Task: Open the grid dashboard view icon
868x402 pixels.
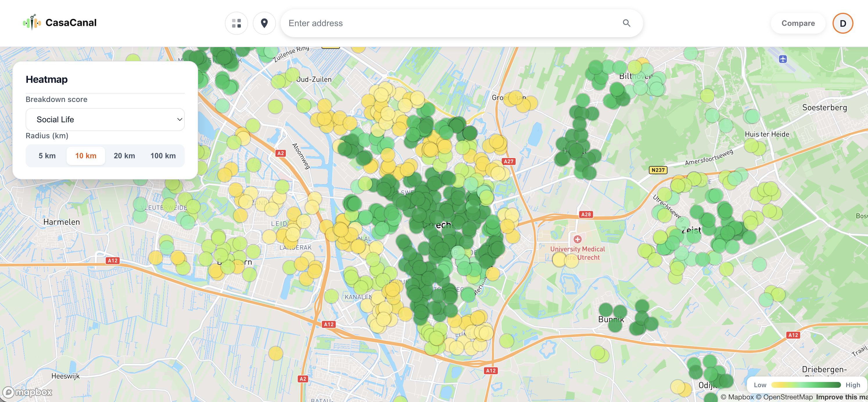Action: click(x=236, y=23)
